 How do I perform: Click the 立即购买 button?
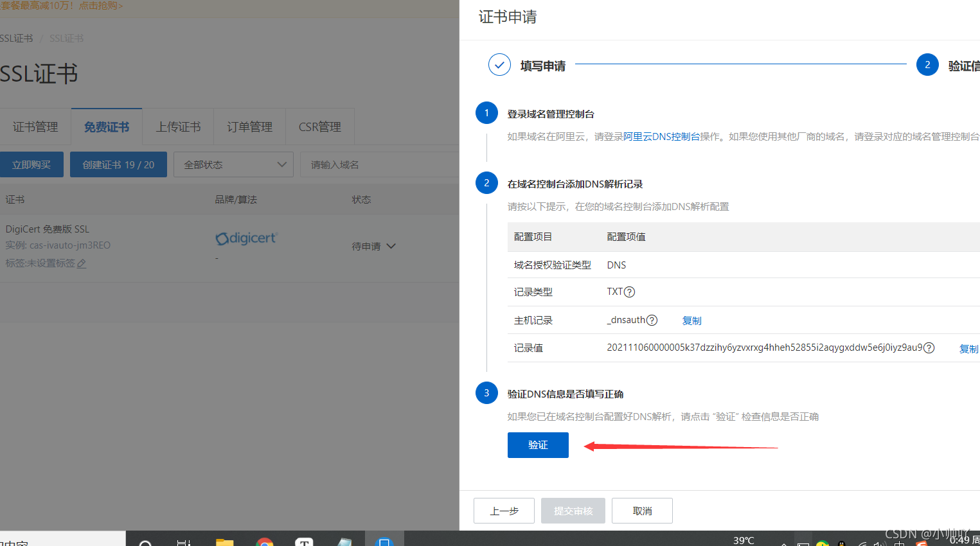(x=31, y=164)
